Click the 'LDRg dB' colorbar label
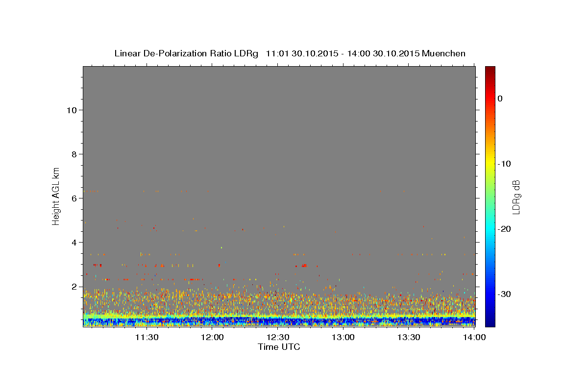588x392 pixels. click(x=515, y=197)
